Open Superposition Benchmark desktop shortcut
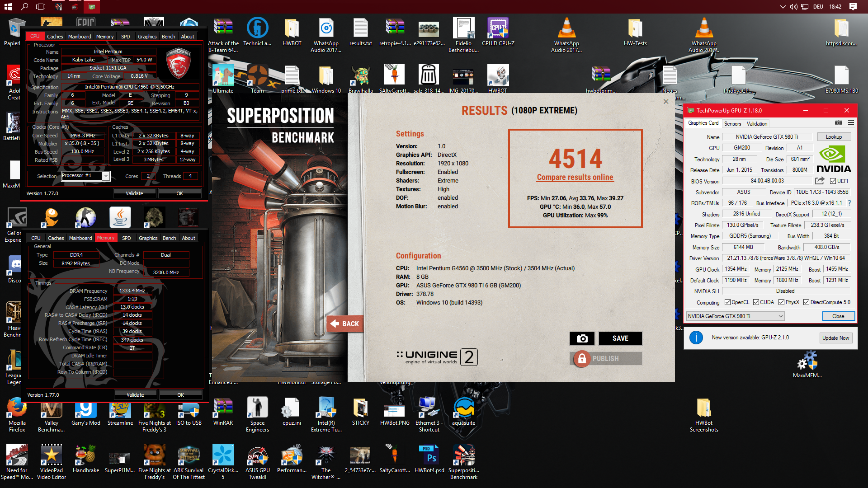The width and height of the screenshot is (868, 488). 463,462
